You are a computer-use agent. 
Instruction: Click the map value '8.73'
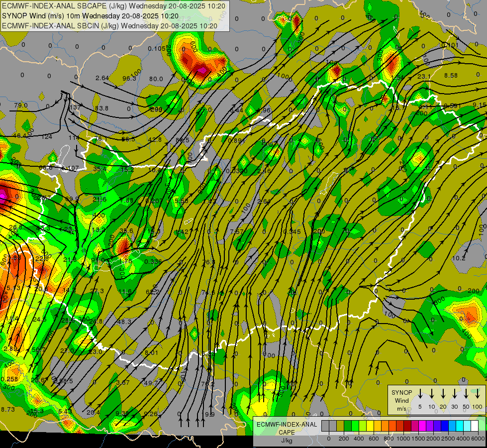tap(8, 410)
